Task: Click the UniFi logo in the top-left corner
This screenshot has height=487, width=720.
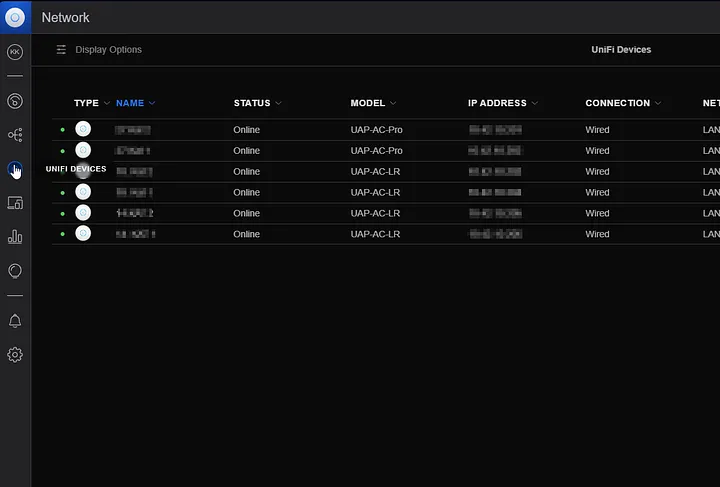Action: pyautogui.click(x=15, y=17)
